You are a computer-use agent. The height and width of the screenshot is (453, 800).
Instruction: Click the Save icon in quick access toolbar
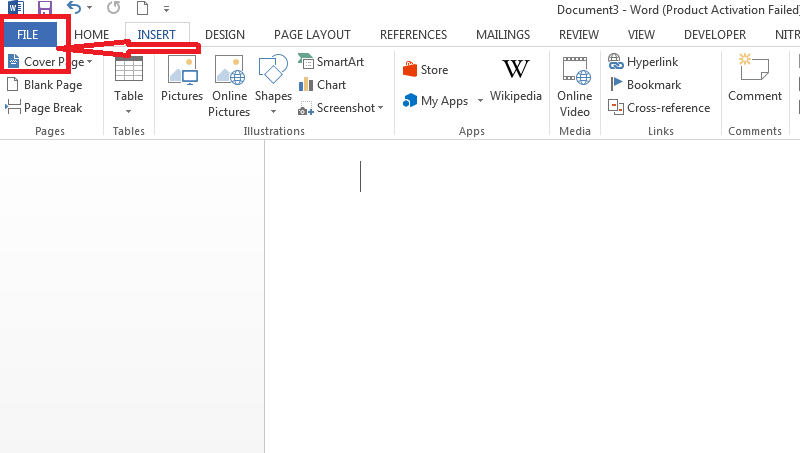pyautogui.click(x=45, y=8)
